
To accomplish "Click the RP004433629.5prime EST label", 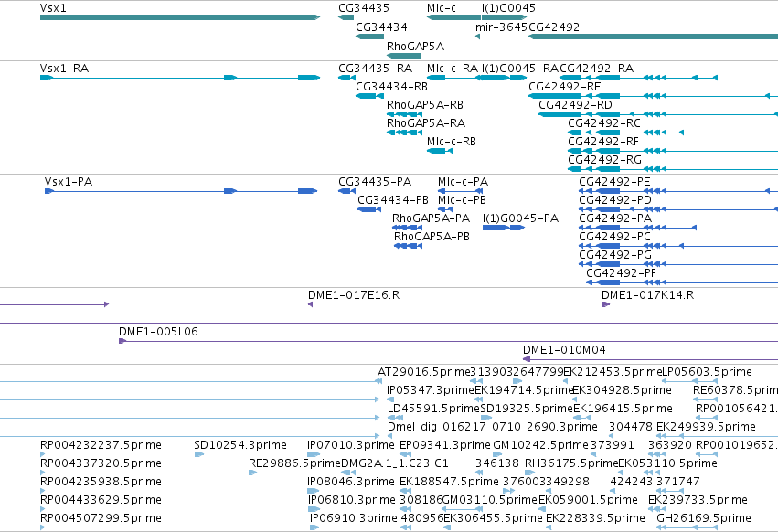I will [101, 500].
